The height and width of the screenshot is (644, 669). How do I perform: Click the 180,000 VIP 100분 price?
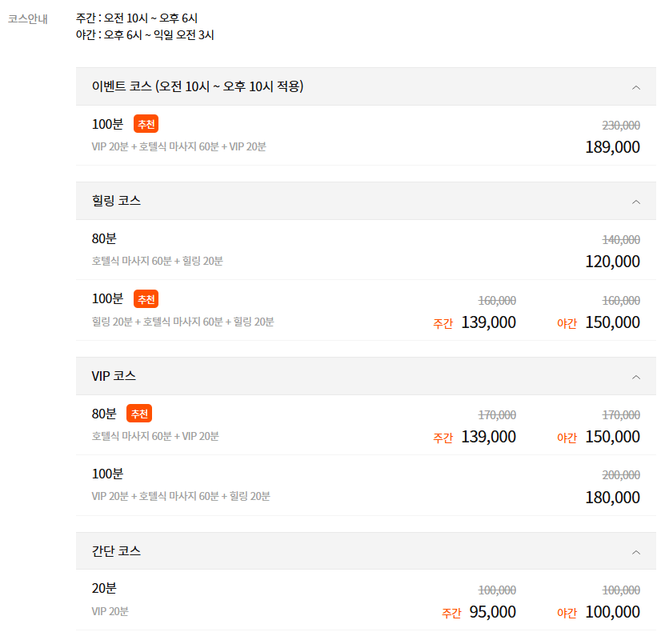[x=611, y=498]
